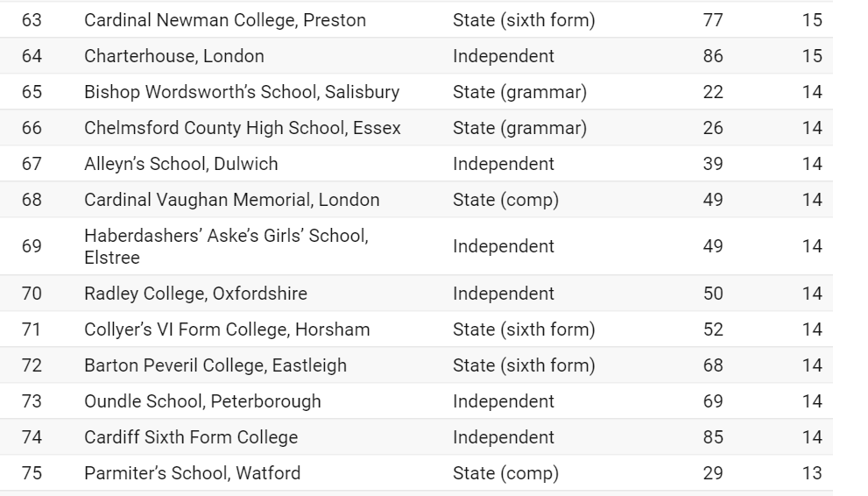Click rank number 63 cell
The height and width of the screenshot is (496, 868).
click(32, 20)
